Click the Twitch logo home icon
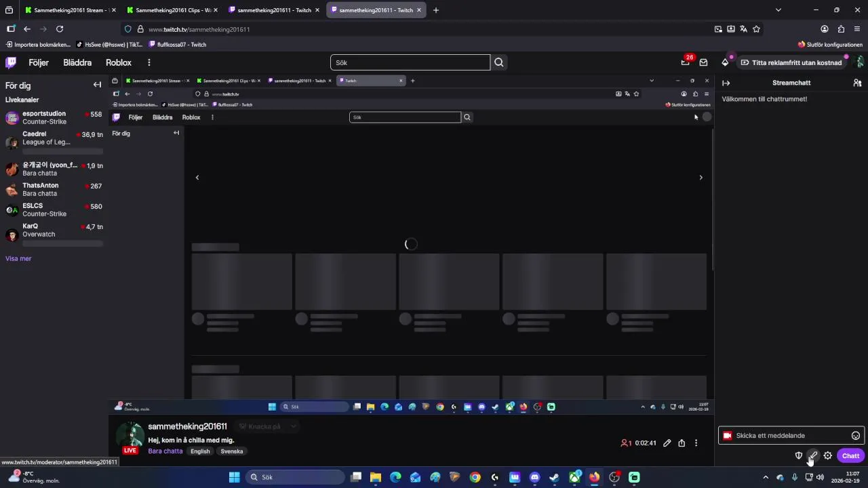The height and width of the screenshot is (488, 868). click(11, 62)
